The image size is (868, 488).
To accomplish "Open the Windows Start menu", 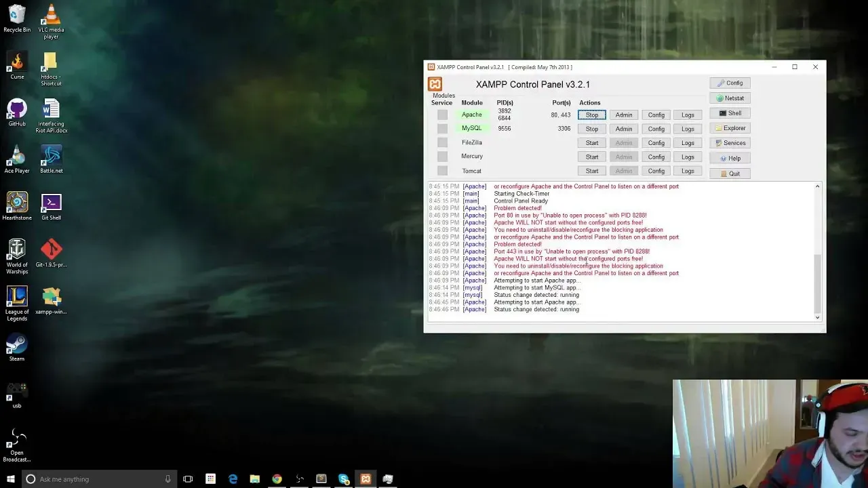I will coord(10,479).
